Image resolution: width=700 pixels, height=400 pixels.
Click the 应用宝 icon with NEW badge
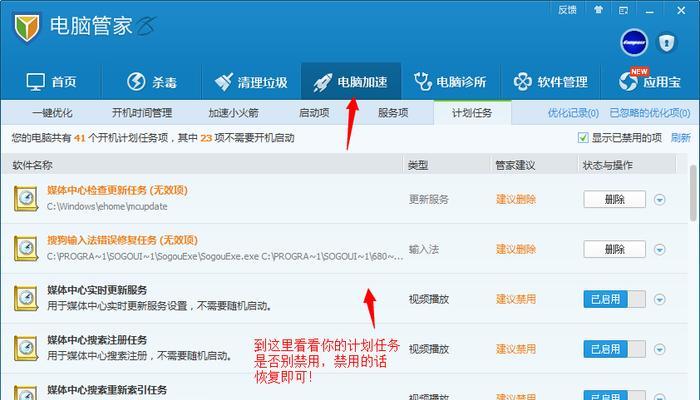click(629, 80)
